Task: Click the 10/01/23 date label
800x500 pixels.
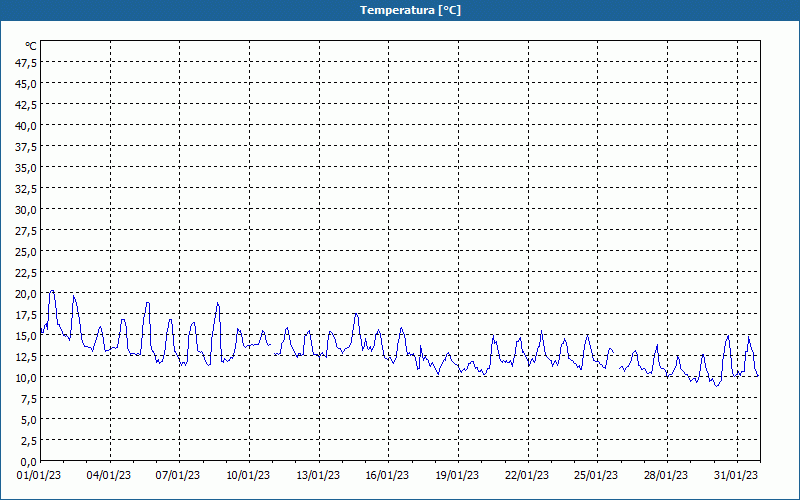Action: pos(248,476)
